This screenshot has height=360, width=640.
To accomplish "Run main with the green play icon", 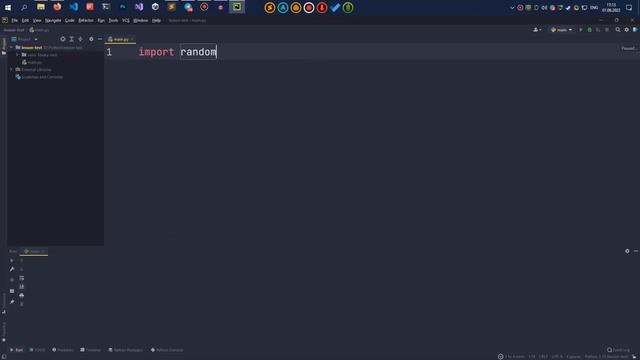I will coord(581,30).
